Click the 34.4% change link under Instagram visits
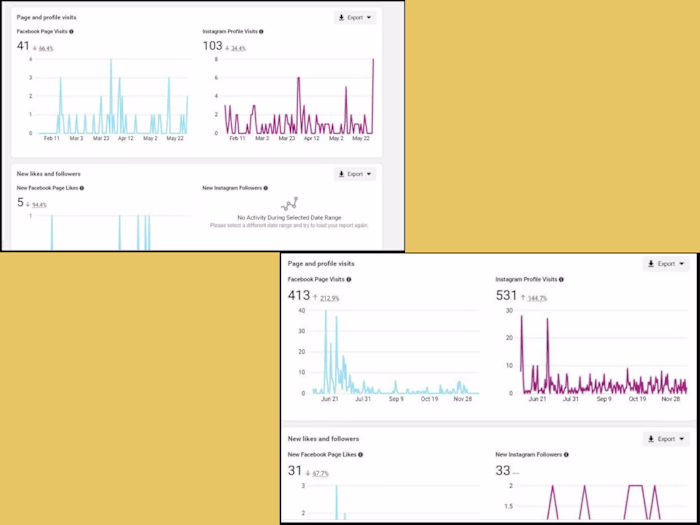The height and width of the screenshot is (525, 700). 238,48
